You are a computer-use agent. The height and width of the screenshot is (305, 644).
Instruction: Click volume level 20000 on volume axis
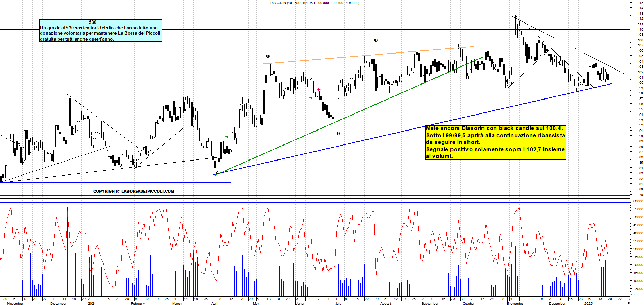[638, 265]
